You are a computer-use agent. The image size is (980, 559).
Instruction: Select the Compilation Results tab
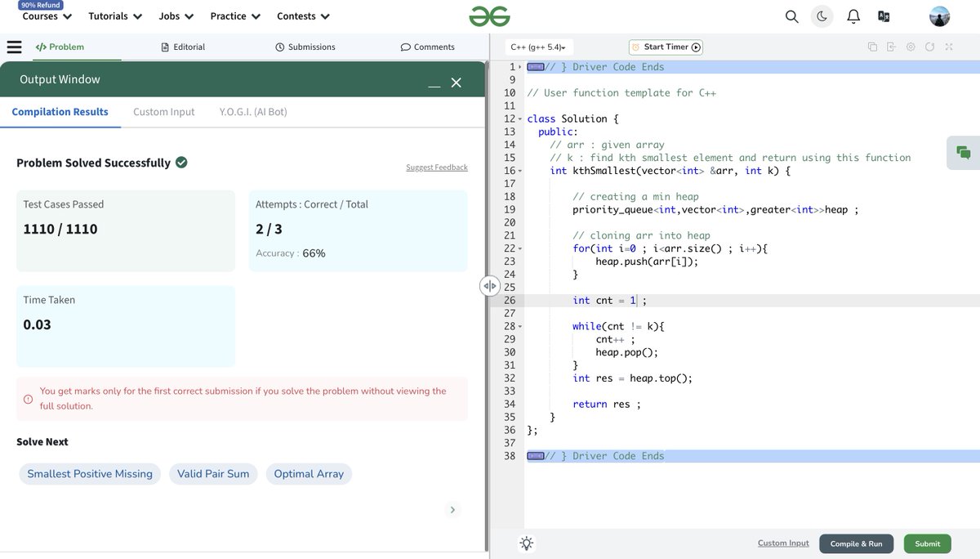coord(60,112)
